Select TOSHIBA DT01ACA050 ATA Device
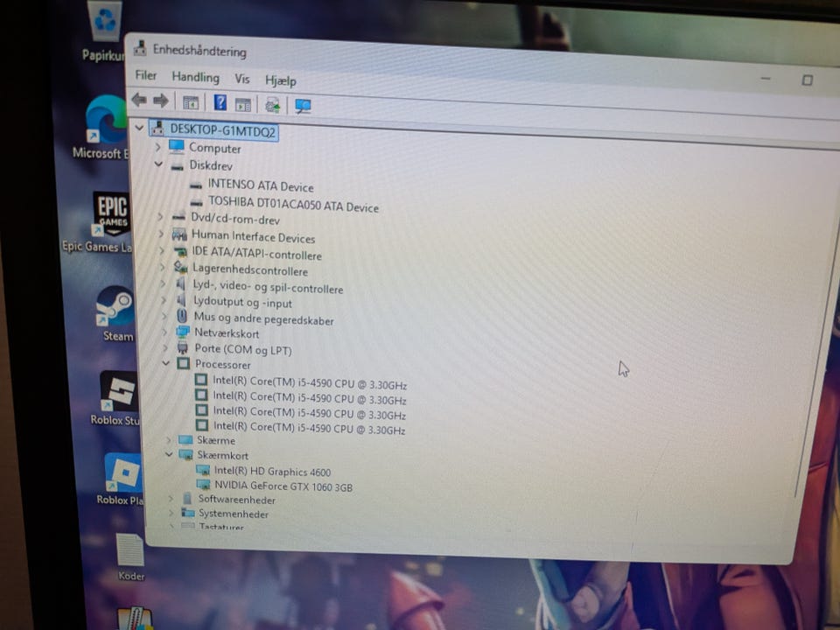 coord(294,204)
